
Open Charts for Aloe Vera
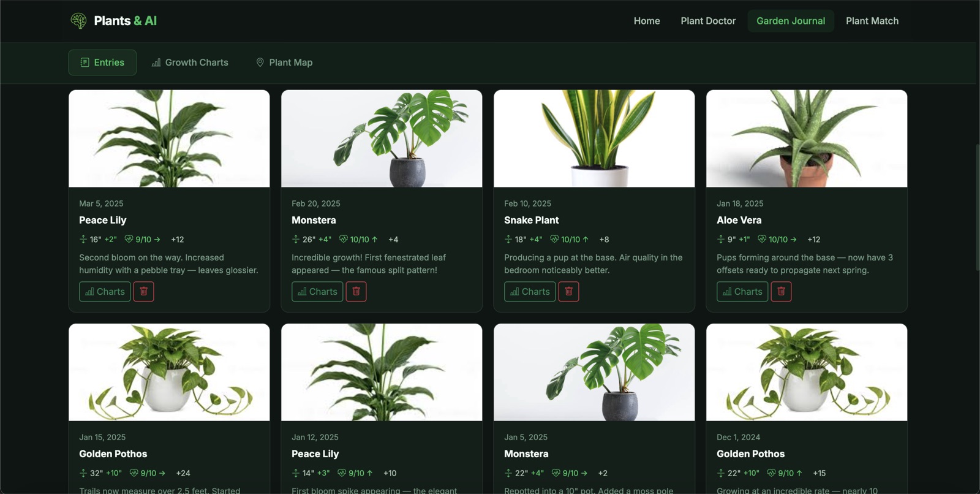(x=742, y=292)
